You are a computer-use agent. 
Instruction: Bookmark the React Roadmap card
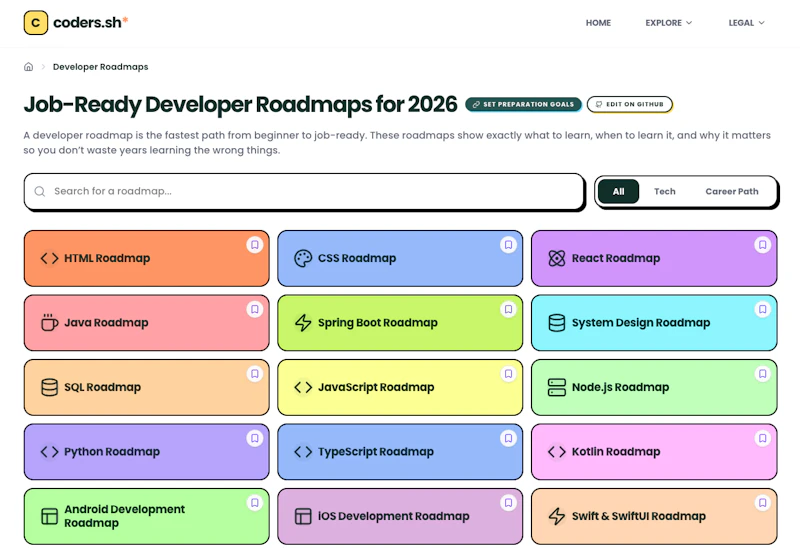762,245
